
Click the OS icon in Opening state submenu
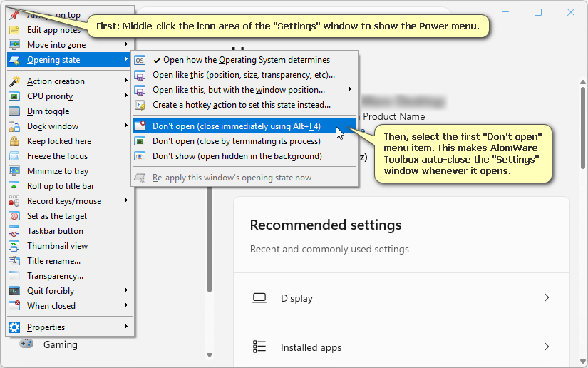tap(140, 60)
